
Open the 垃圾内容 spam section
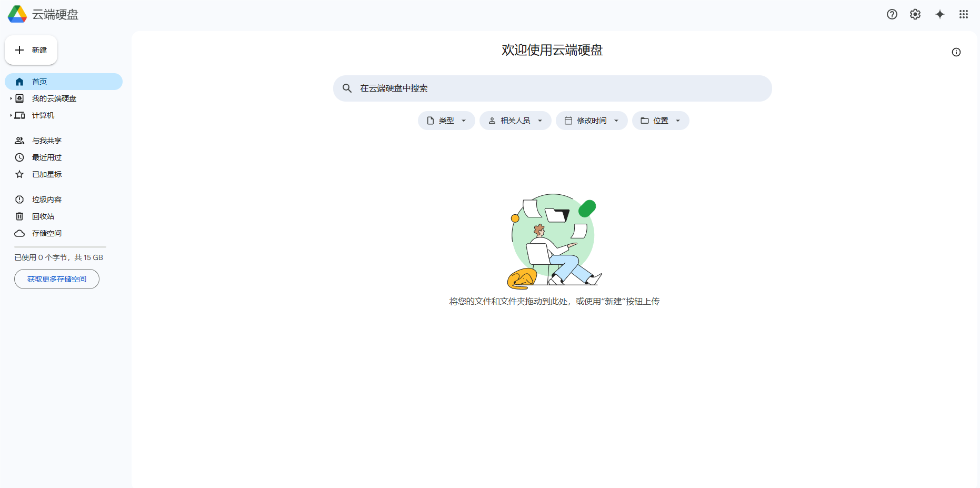[x=46, y=199]
